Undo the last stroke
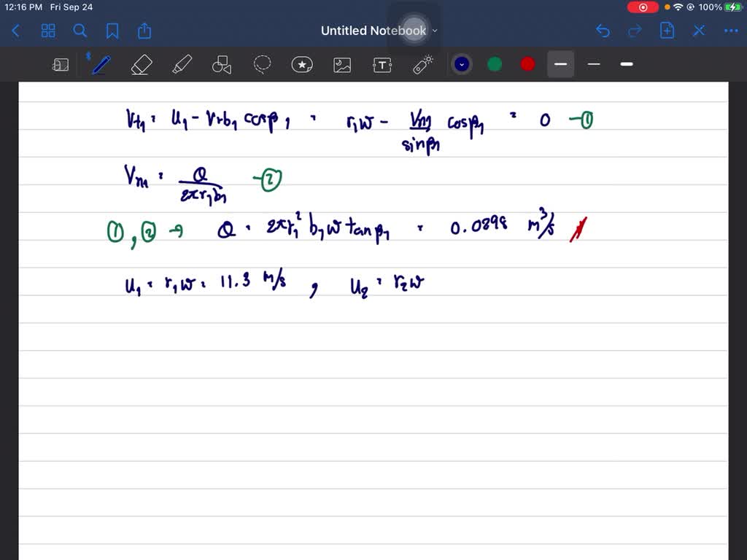747x560 pixels. tap(603, 31)
